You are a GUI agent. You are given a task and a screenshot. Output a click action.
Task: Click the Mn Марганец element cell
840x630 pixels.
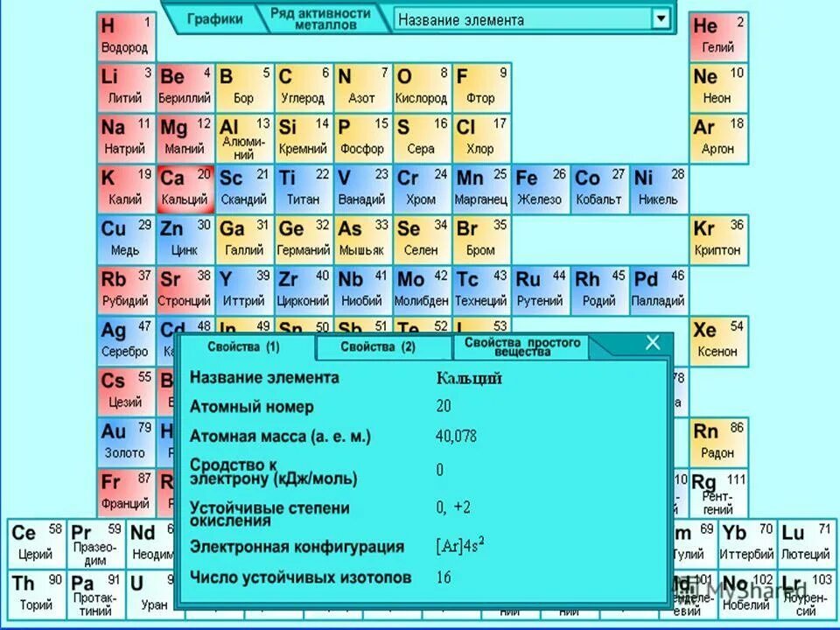click(x=481, y=189)
